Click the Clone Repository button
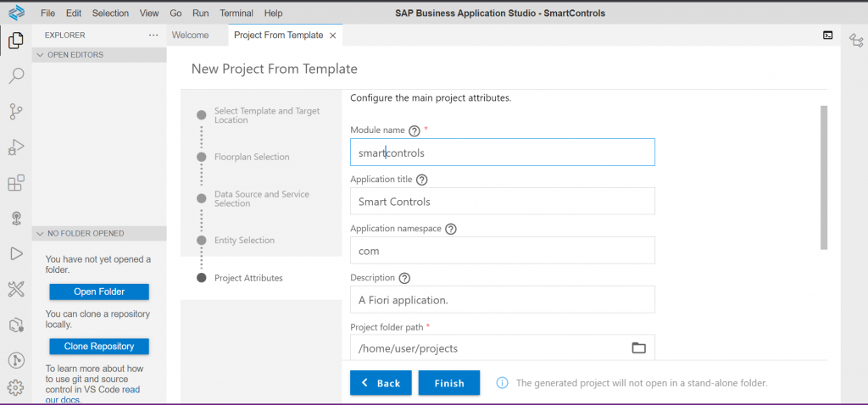The image size is (868, 405). (99, 347)
